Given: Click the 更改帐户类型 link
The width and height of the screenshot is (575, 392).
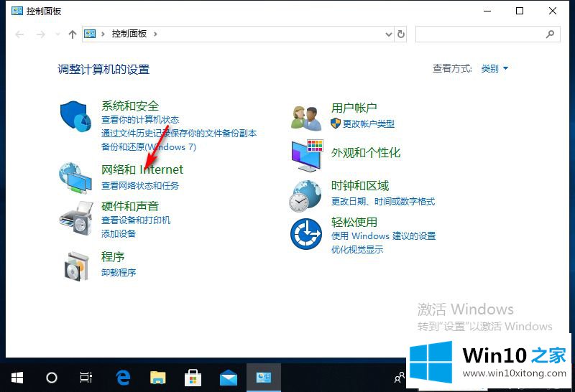Looking at the screenshot, I should (368, 123).
